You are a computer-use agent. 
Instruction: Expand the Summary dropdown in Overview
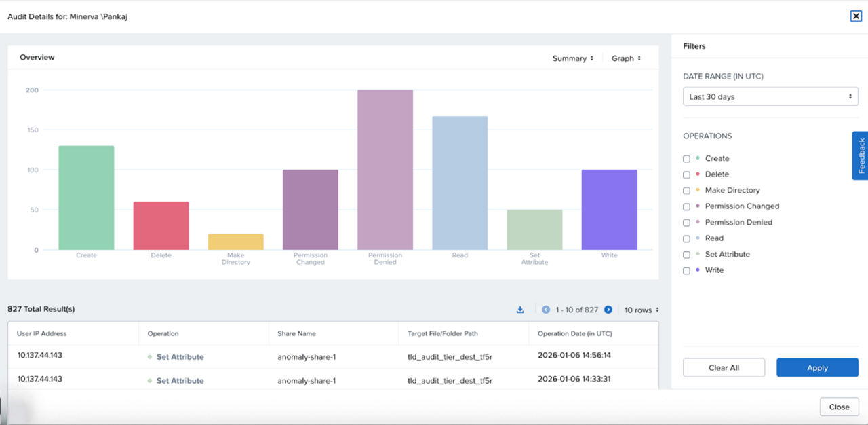tap(573, 58)
